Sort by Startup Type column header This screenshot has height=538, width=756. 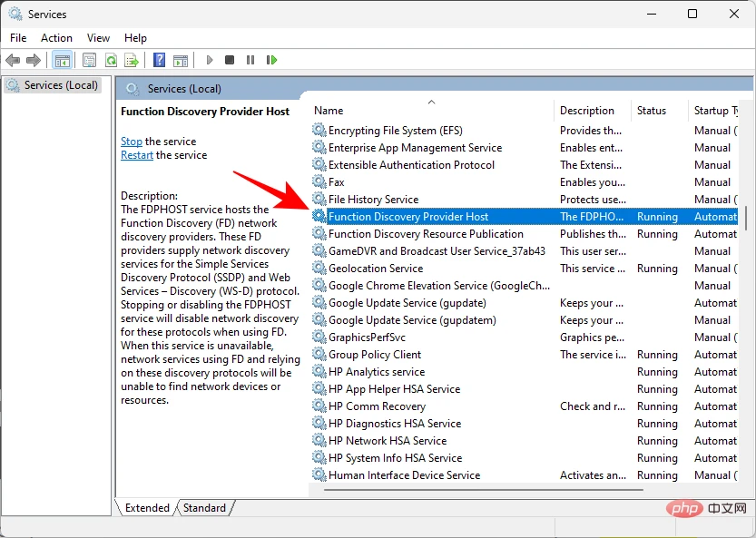point(715,111)
